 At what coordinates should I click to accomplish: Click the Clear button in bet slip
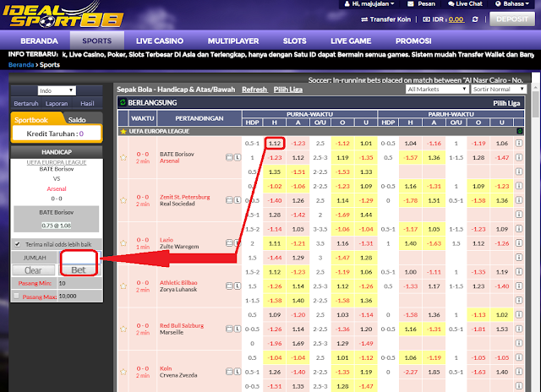33,270
